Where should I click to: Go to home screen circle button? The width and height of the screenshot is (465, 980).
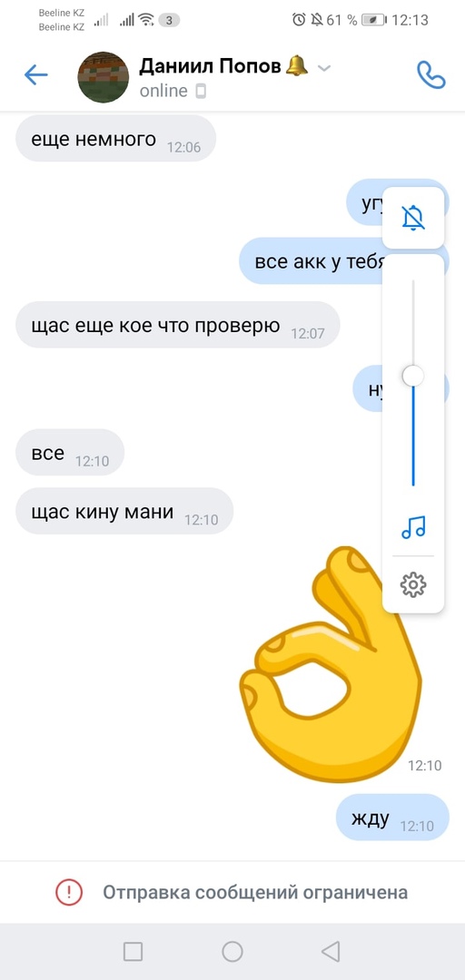point(232,951)
